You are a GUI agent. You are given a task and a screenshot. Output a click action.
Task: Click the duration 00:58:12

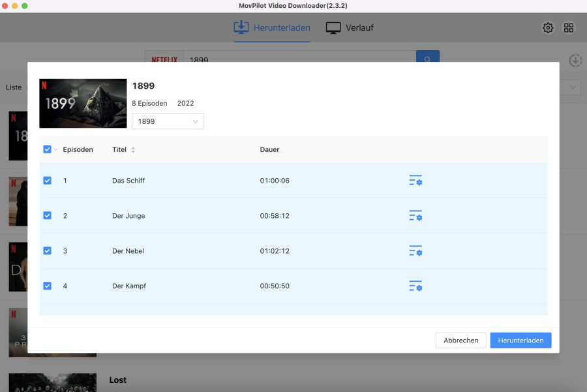point(275,216)
